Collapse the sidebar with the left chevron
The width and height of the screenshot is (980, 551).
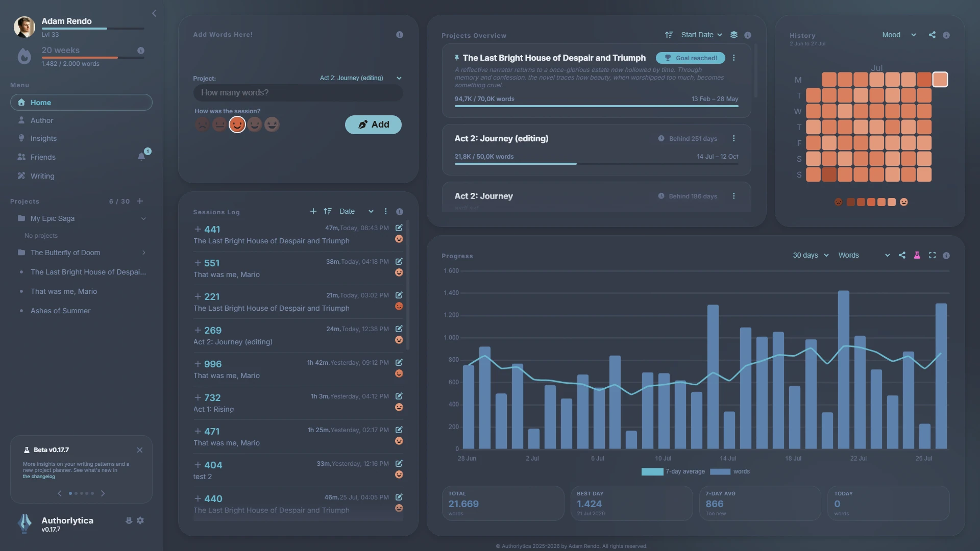click(154, 13)
